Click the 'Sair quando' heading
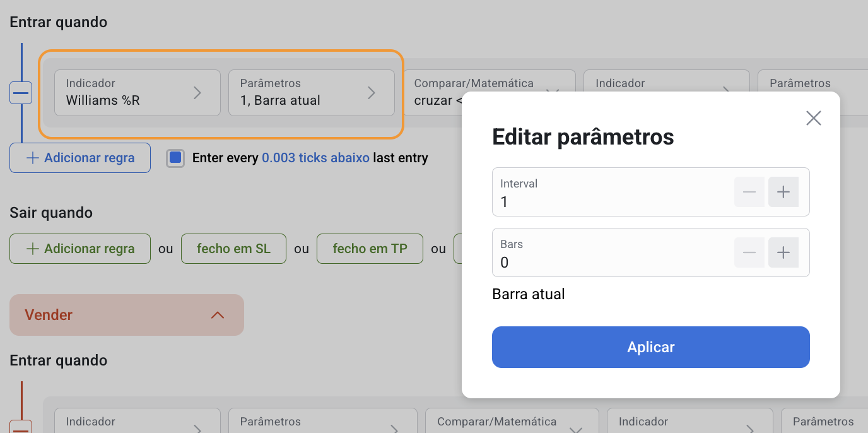The width and height of the screenshot is (868, 433). (x=51, y=213)
